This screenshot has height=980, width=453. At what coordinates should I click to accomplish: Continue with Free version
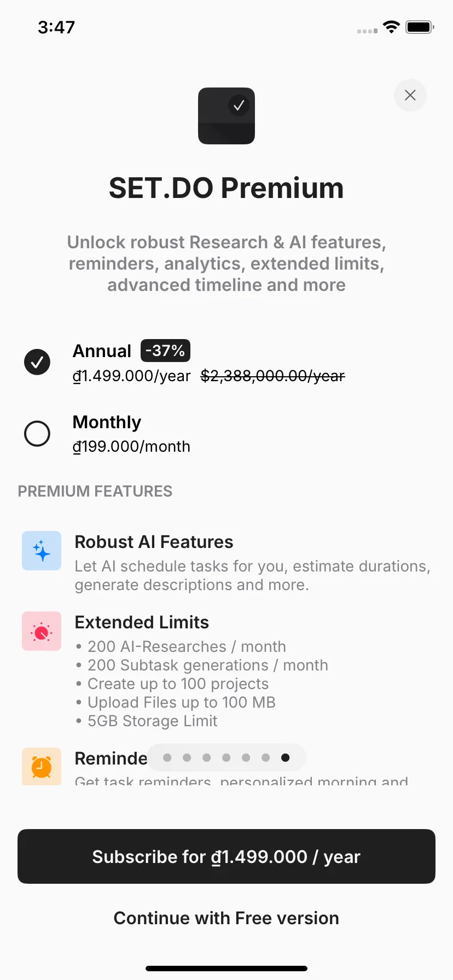click(226, 918)
